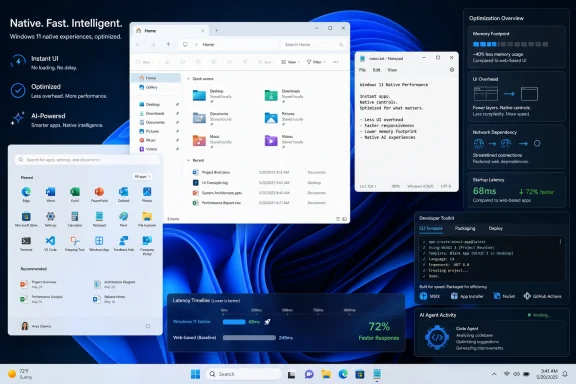Image resolution: width=576 pixels, height=384 pixels.
Task: Select Music in File Explorer sidebar
Action: click(x=156, y=140)
